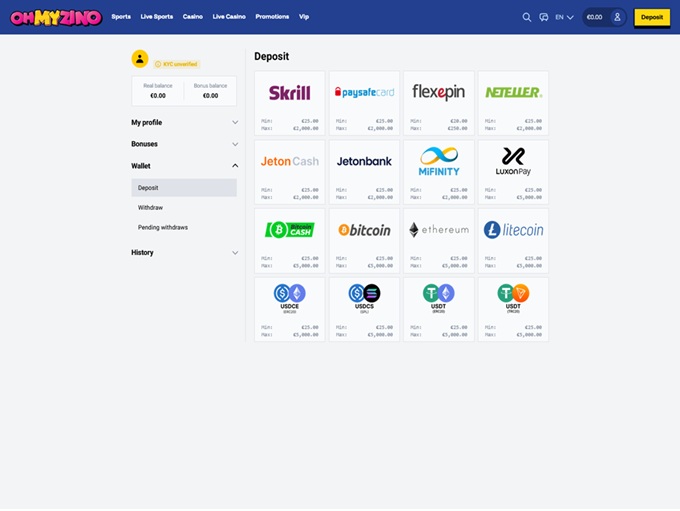
Task: Select the MiFinity payment option
Action: pyautogui.click(x=438, y=170)
